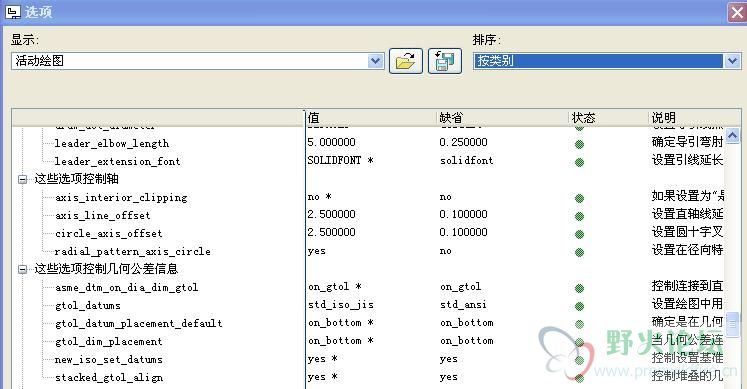Open the 排序 dropdown arrow
Image resolution: width=747 pixels, height=389 pixels.
(x=732, y=61)
